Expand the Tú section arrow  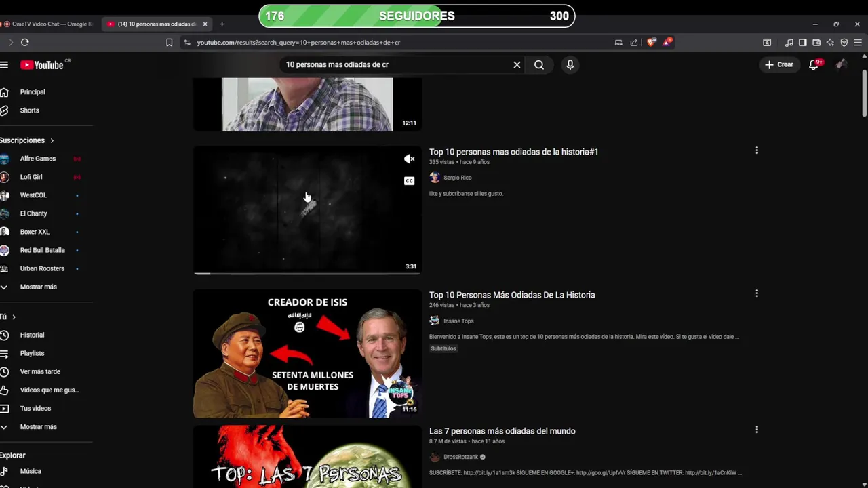14,317
